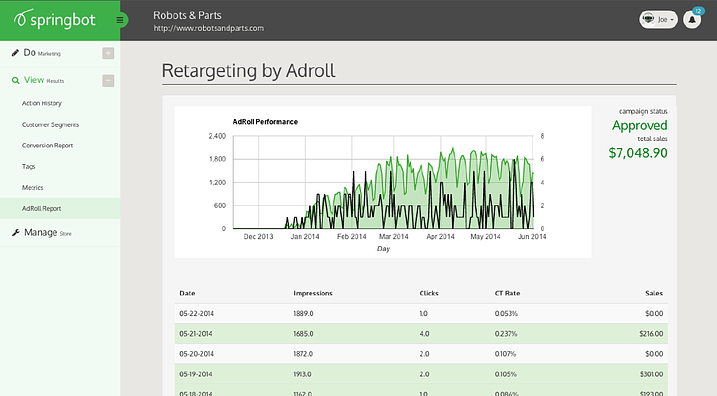The width and height of the screenshot is (717, 396).
Task: Click the $7,048.90 total sales figure
Action: click(x=638, y=153)
